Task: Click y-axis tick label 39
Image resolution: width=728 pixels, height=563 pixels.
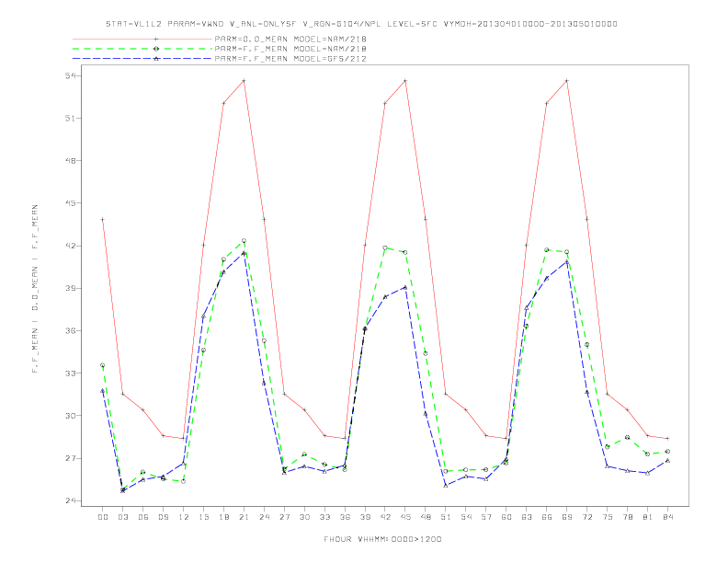Action: click(70, 288)
